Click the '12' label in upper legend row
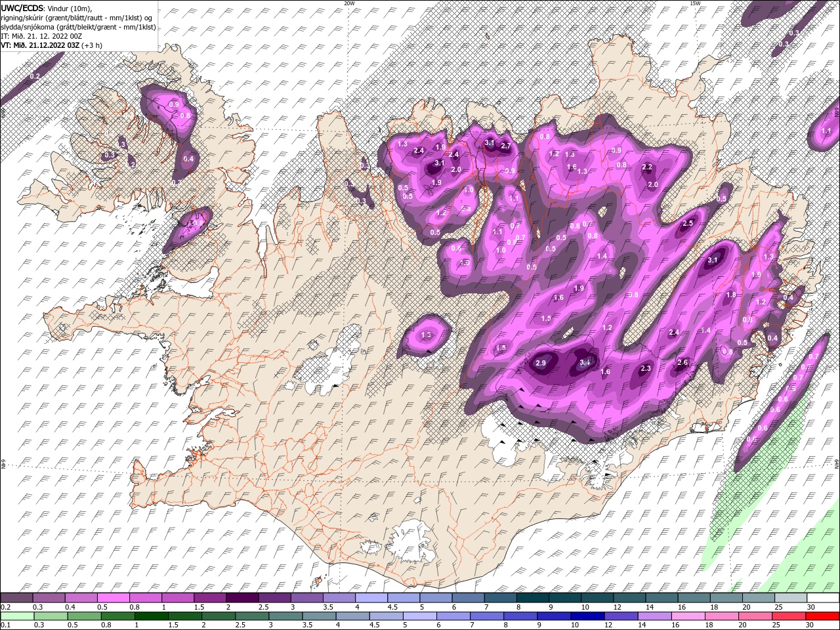The image size is (840, 630). point(618,607)
